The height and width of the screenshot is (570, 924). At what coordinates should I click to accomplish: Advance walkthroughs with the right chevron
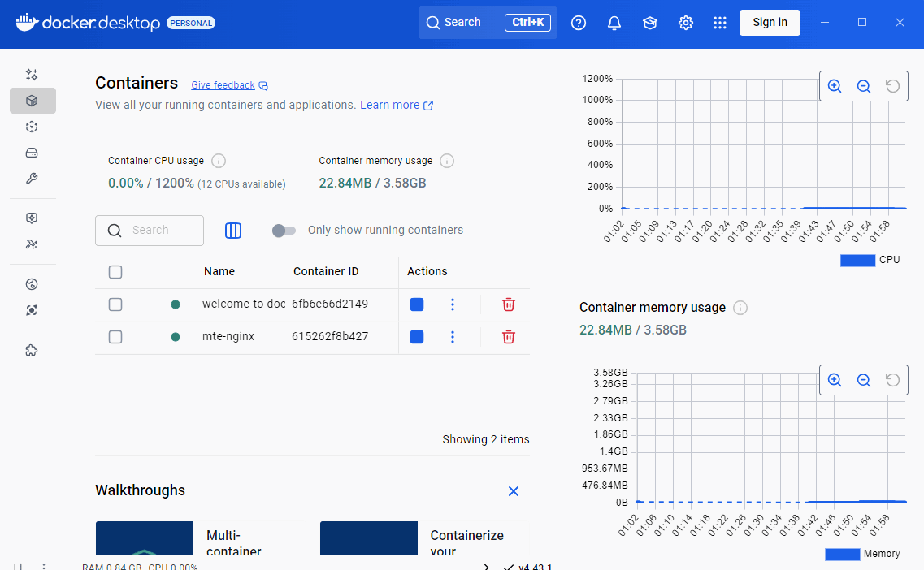click(x=486, y=568)
